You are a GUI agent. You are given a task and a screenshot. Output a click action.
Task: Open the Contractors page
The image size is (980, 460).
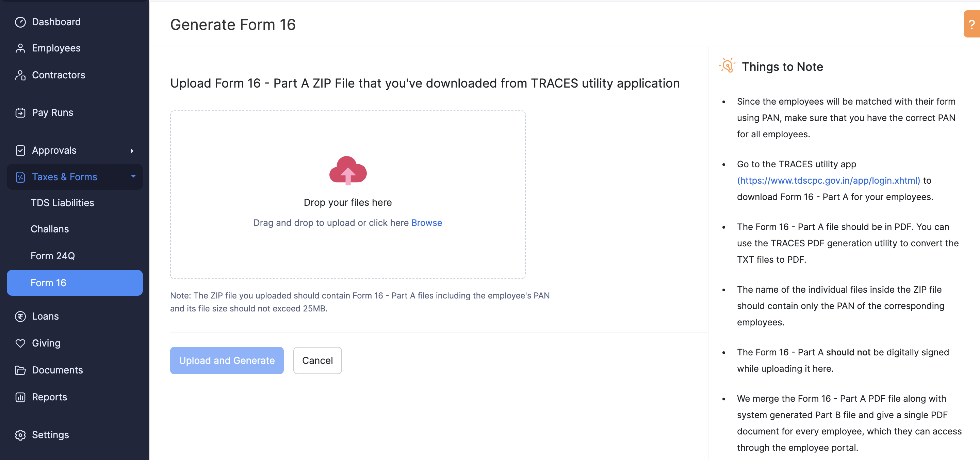pos(58,75)
